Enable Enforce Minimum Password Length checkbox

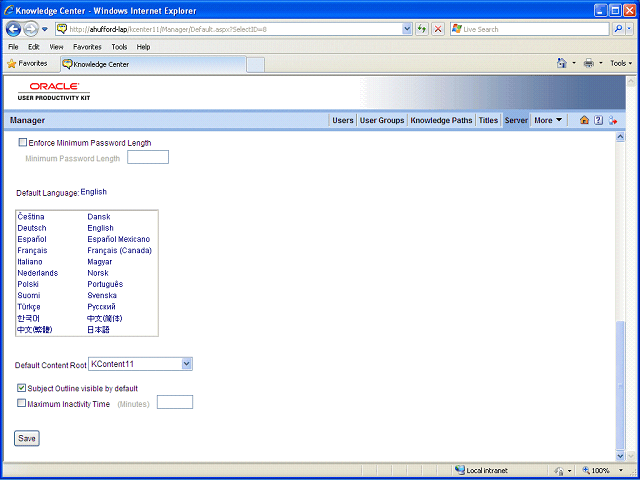pyautogui.click(x=23, y=142)
